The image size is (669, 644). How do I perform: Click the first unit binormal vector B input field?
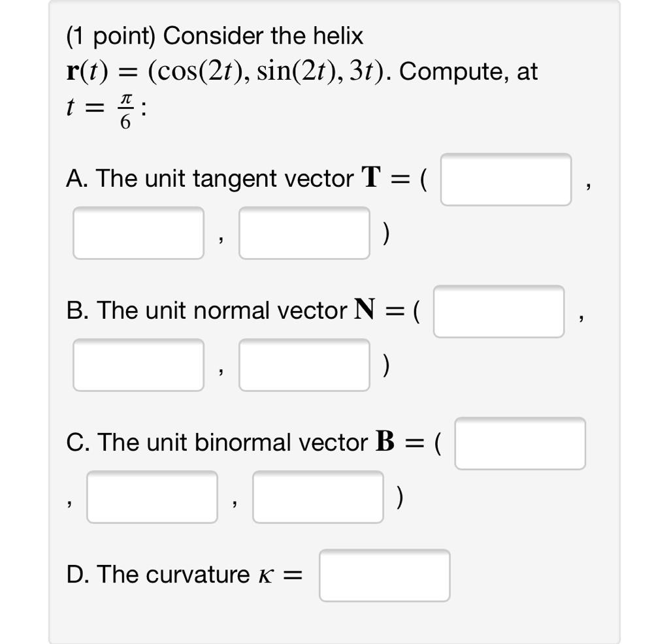pyautogui.click(x=521, y=443)
